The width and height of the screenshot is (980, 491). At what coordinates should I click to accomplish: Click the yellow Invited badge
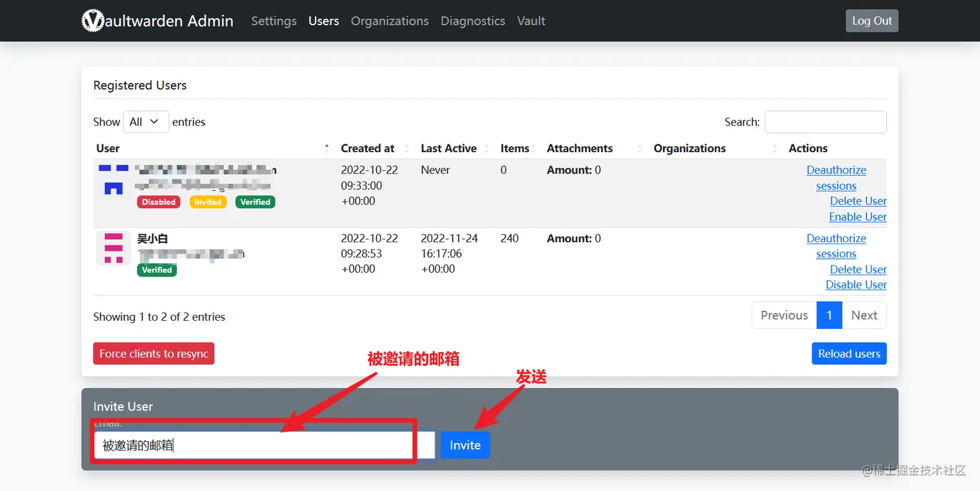[x=208, y=202]
